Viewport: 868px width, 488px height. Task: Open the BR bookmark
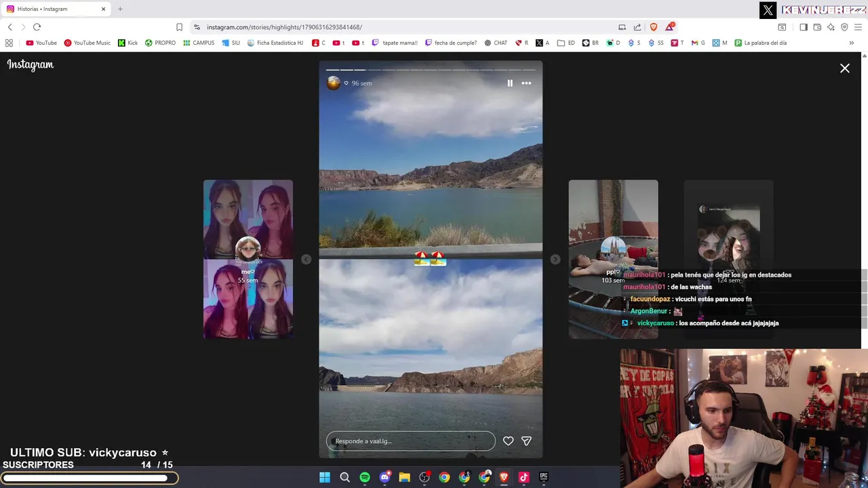(591, 43)
